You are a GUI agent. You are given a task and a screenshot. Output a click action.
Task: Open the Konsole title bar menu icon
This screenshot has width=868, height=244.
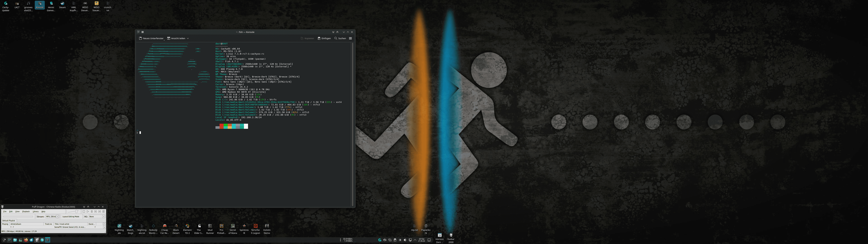click(x=143, y=32)
